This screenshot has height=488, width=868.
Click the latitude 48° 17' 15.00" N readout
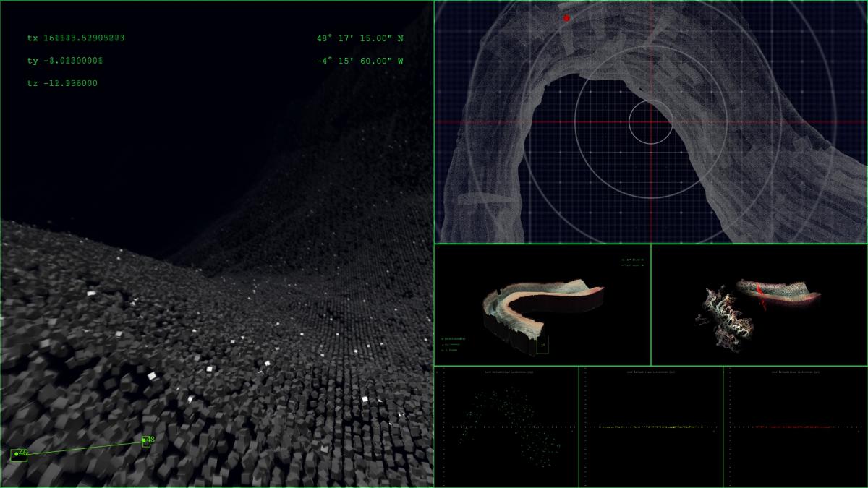tap(359, 38)
